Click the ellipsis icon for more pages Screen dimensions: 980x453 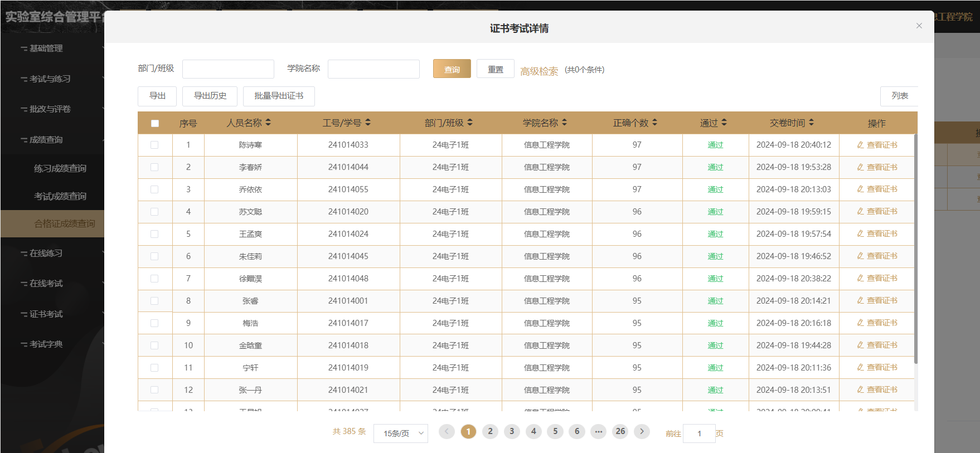click(x=598, y=431)
